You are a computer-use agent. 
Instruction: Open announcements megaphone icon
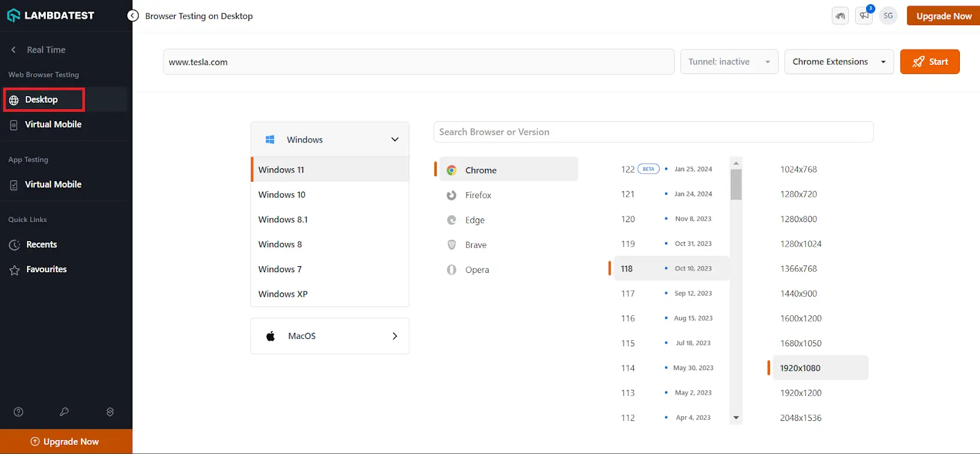click(864, 16)
